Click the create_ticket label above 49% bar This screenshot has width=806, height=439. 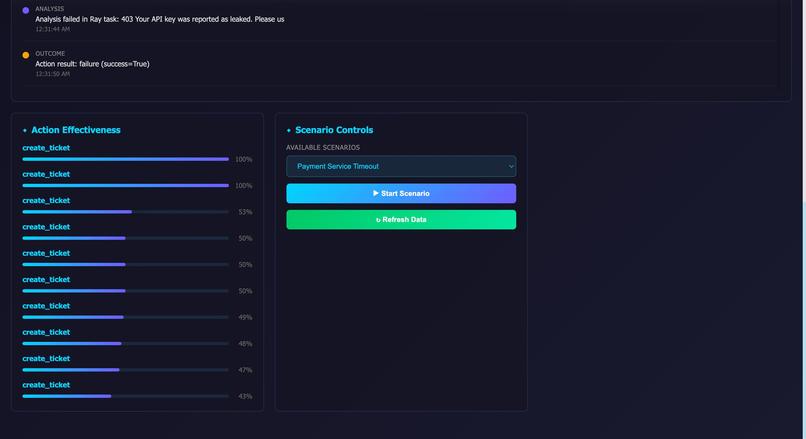point(46,306)
